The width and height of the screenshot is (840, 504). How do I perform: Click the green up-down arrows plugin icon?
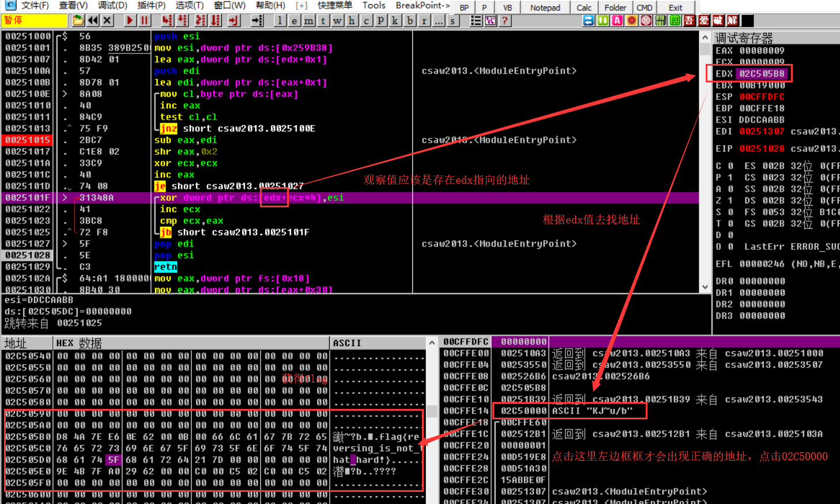click(x=602, y=21)
